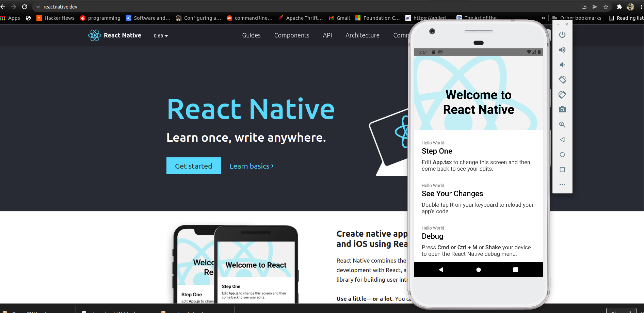Open the globe icon bookmark next to Apps
The image size is (644, 313).
click(28, 18)
